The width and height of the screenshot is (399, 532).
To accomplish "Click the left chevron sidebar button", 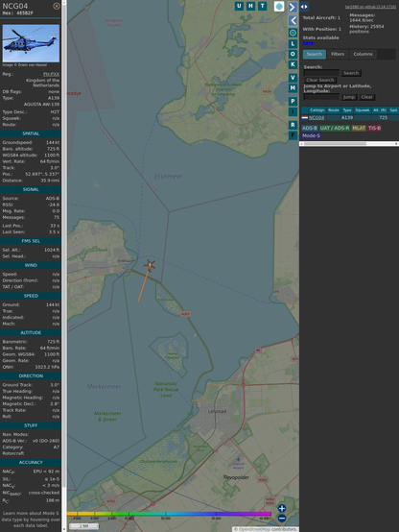I will pos(293,21).
